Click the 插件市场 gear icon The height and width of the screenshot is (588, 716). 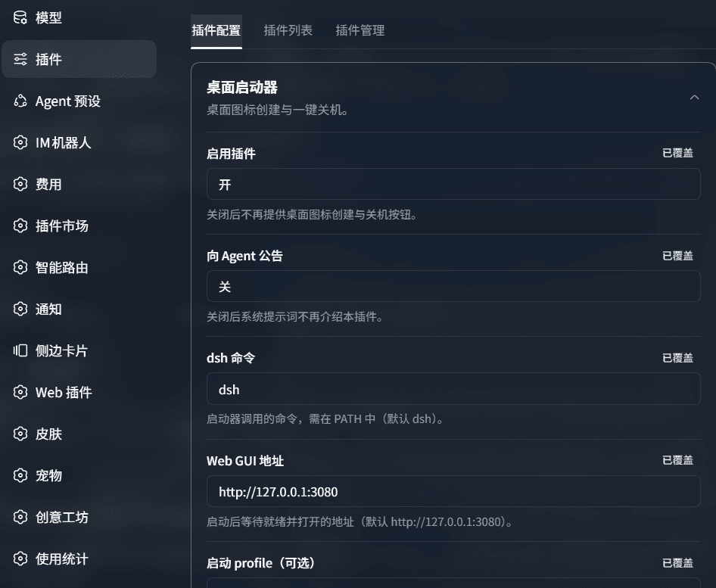coord(20,226)
